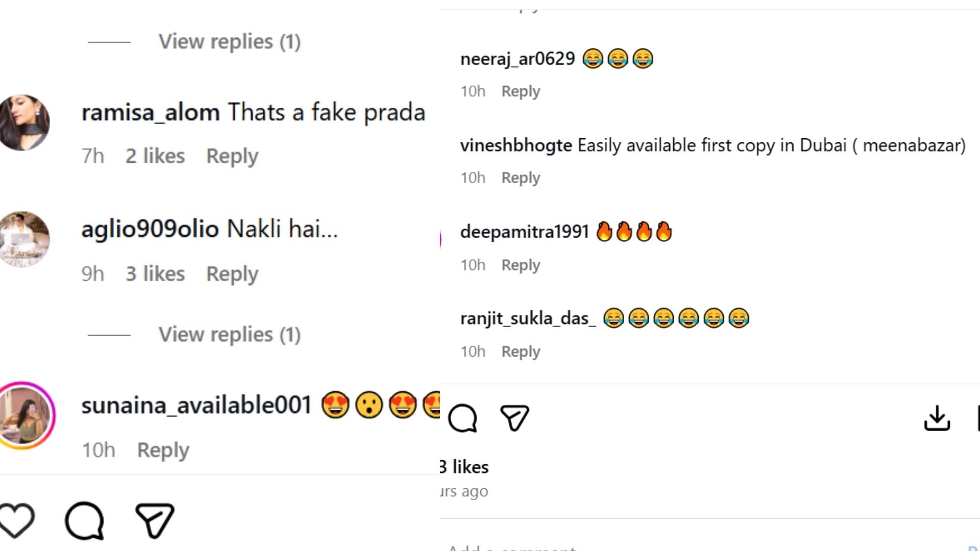Click the share paper-plane icon in right panel
Screen dimensions: 980x551
click(514, 418)
